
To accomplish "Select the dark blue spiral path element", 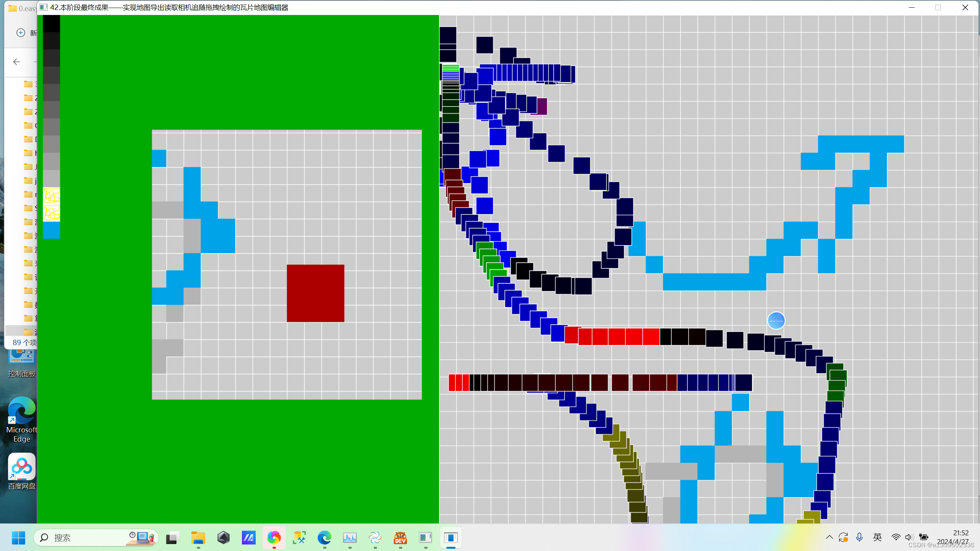I will [586, 202].
